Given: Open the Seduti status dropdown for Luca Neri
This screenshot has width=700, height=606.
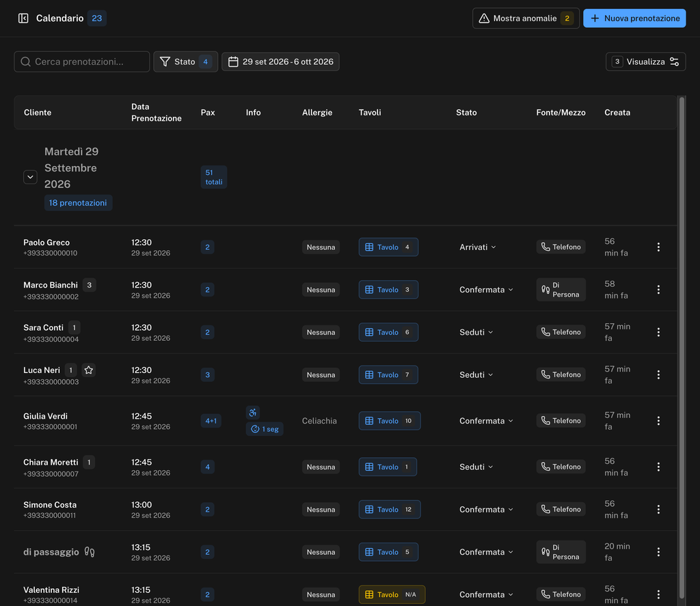Looking at the screenshot, I should tap(476, 375).
